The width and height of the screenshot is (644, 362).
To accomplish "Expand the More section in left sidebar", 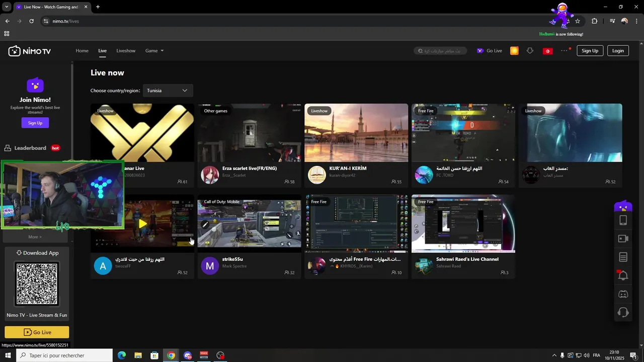I will click(x=35, y=237).
